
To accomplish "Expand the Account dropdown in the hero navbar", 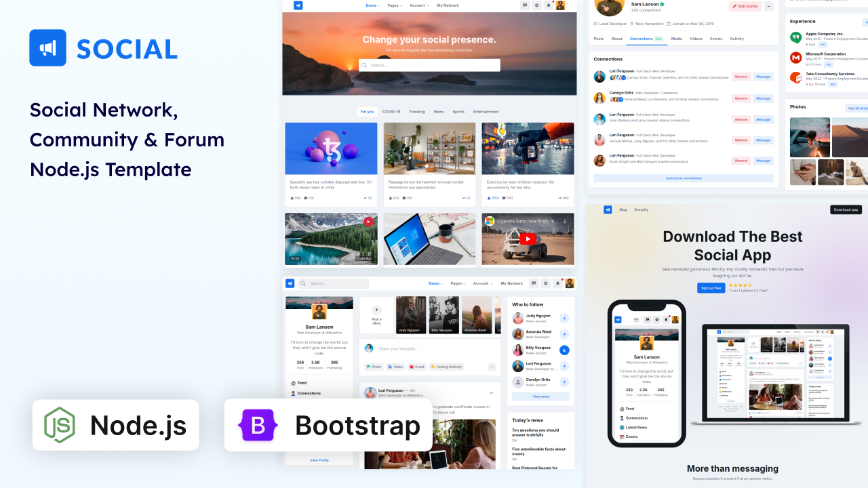I will tap(419, 5).
